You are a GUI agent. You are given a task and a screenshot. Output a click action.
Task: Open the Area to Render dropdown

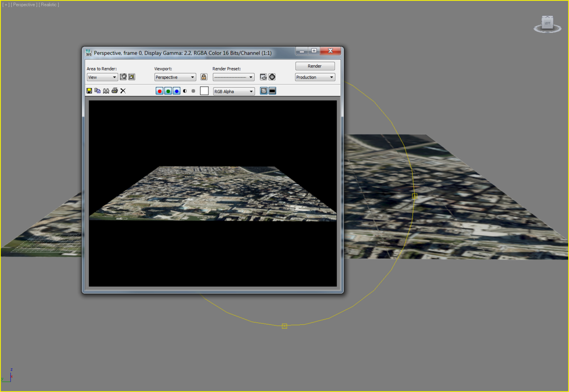pyautogui.click(x=114, y=77)
